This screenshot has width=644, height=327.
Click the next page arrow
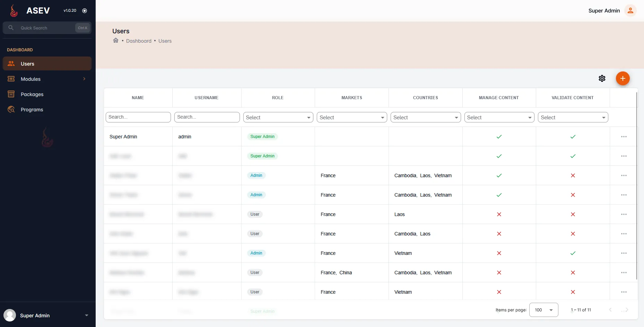click(x=627, y=310)
